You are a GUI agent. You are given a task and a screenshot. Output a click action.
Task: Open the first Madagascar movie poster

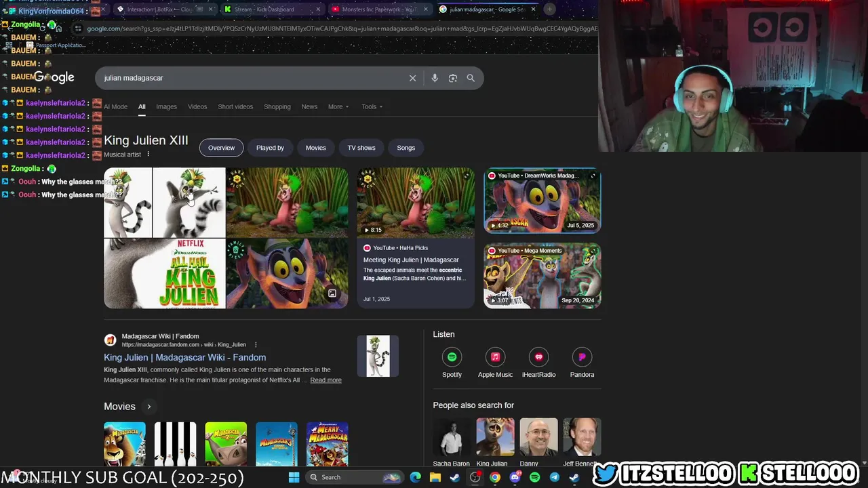tap(125, 444)
